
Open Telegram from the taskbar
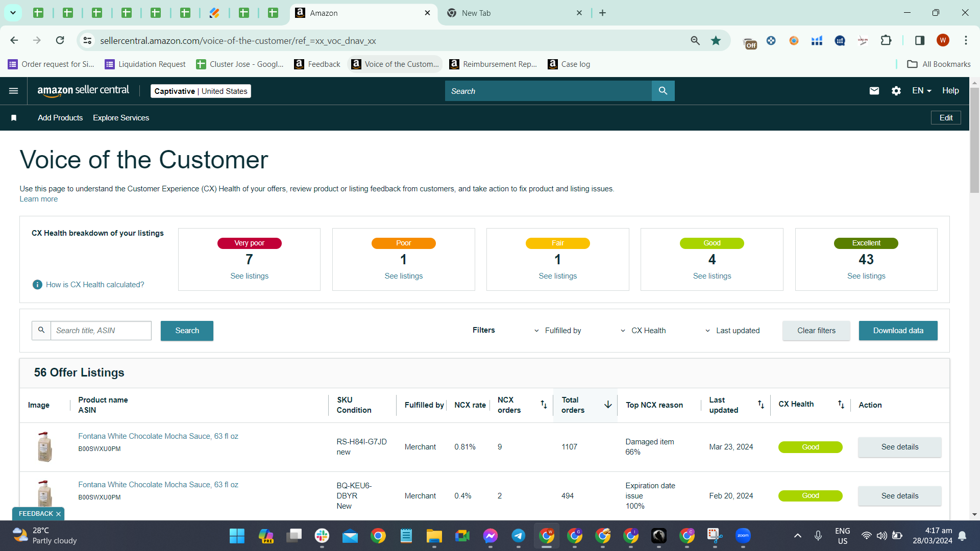519,536
